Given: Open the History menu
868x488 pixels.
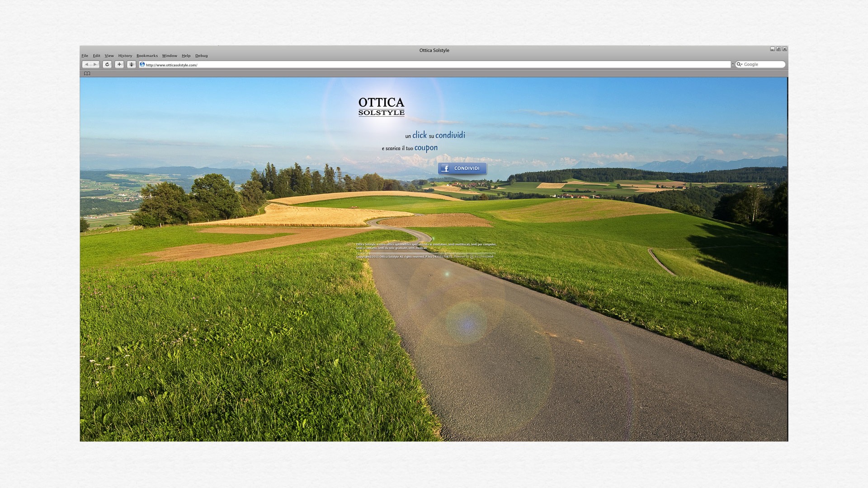Looking at the screenshot, I should pyautogui.click(x=125, y=56).
